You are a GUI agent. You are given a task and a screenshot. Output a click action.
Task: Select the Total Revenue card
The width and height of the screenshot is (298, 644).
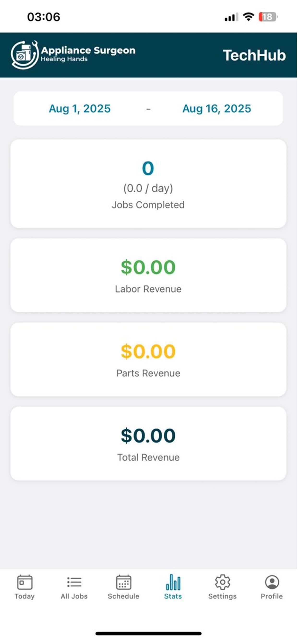click(x=148, y=444)
